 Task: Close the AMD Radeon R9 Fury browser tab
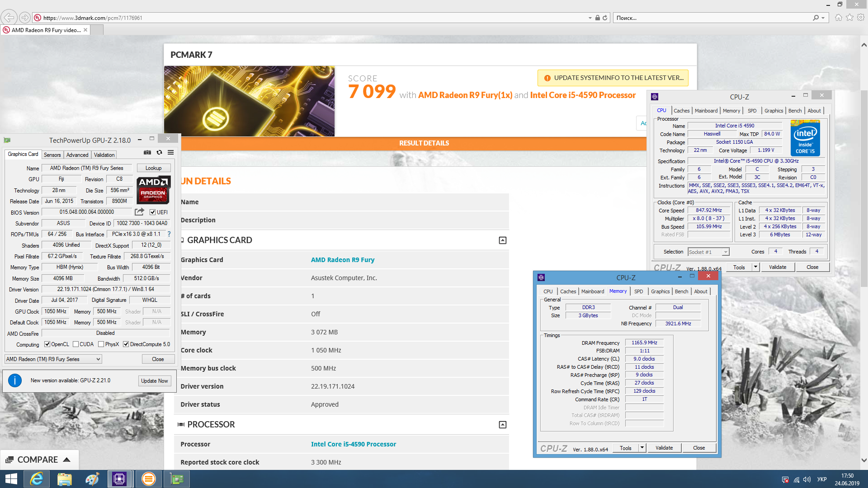(x=85, y=30)
